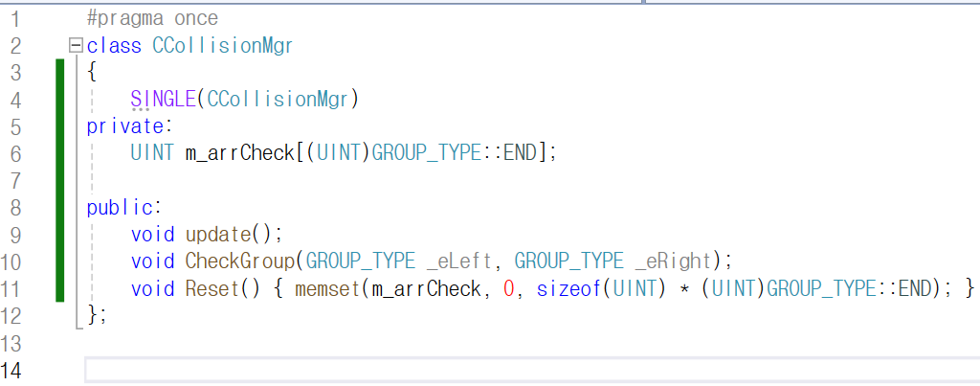The width and height of the screenshot is (980, 386).
Task: Click the opening brace on line 3
Action: pyautogui.click(x=92, y=73)
